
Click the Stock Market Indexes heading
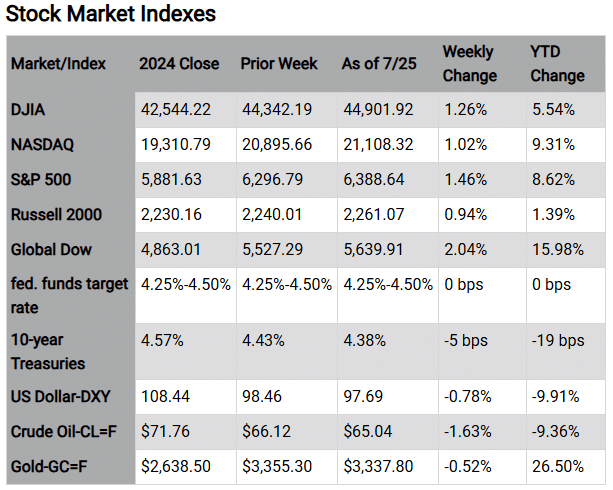tap(110, 15)
